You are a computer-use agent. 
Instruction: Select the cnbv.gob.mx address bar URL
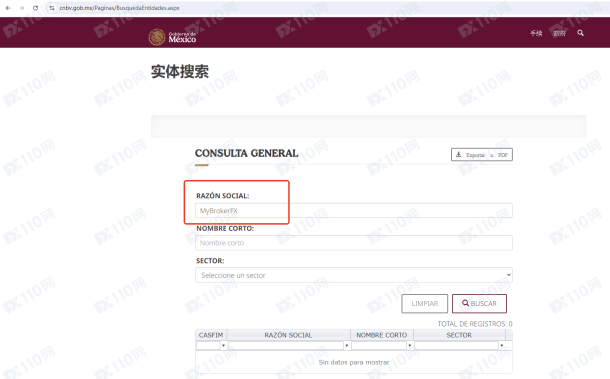coord(119,8)
